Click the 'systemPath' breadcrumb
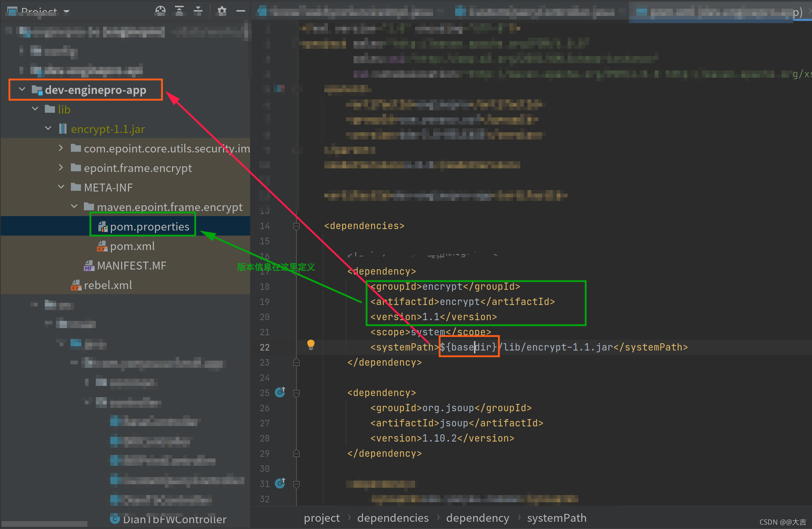The width and height of the screenshot is (812, 529). pos(557,518)
